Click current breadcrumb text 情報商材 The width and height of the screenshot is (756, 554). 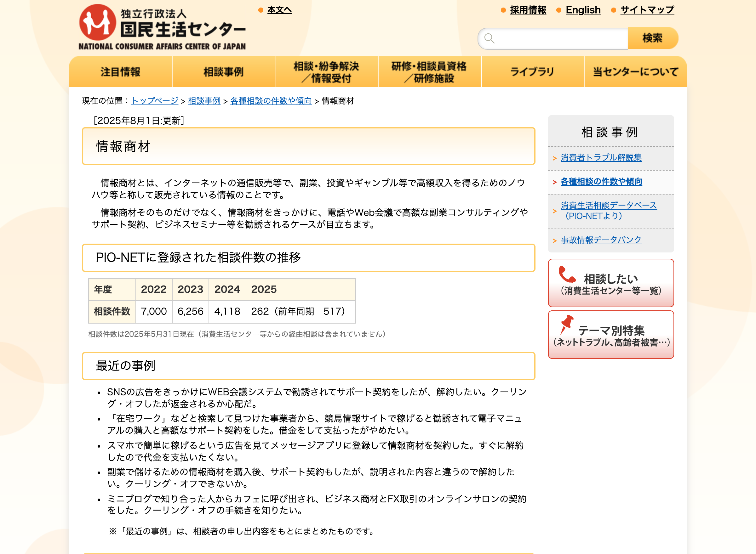pos(338,101)
